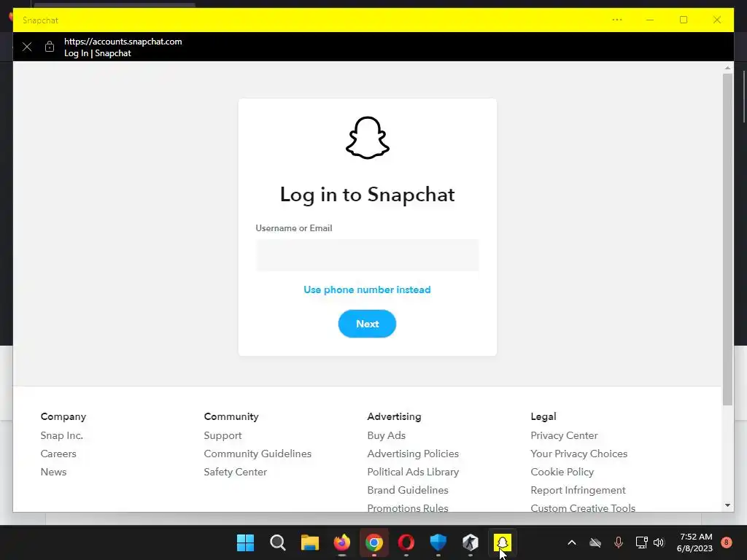Open the app left of Snapchat in taskbar
Viewport: 747px width, 560px height.
click(x=471, y=542)
